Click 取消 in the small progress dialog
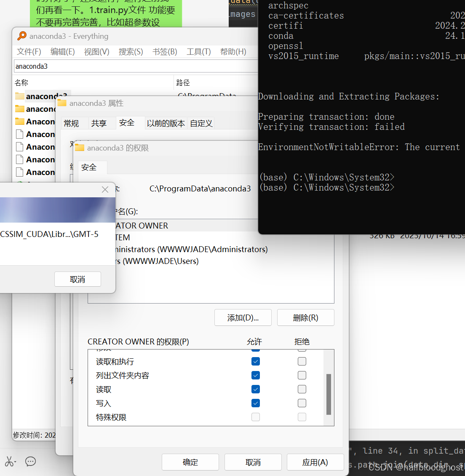Viewport: 465px width, 476px height. tap(77, 279)
